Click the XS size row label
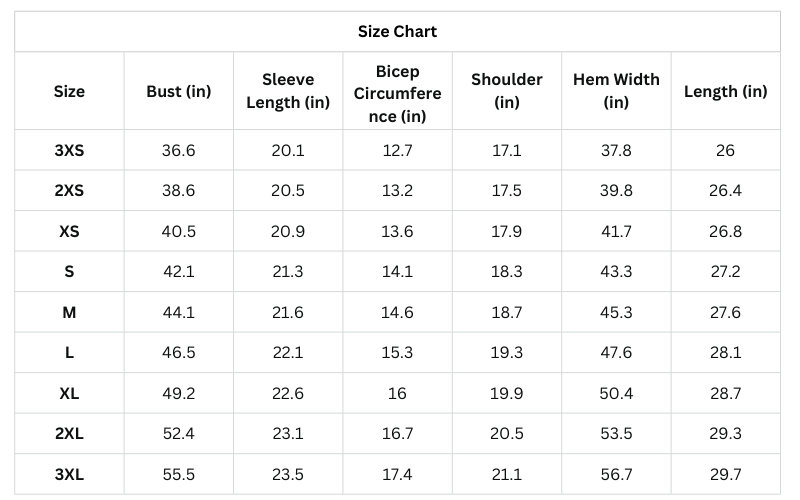 [69, 231]
